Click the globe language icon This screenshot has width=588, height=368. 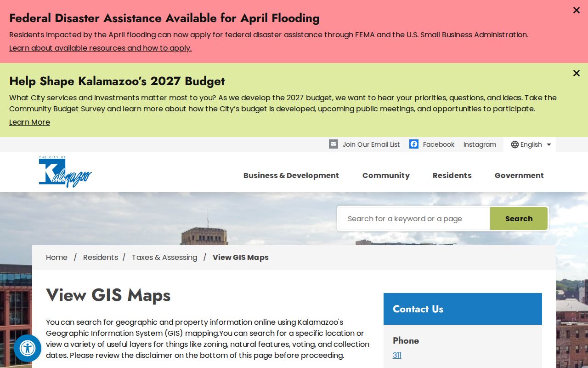coord(515,144)
